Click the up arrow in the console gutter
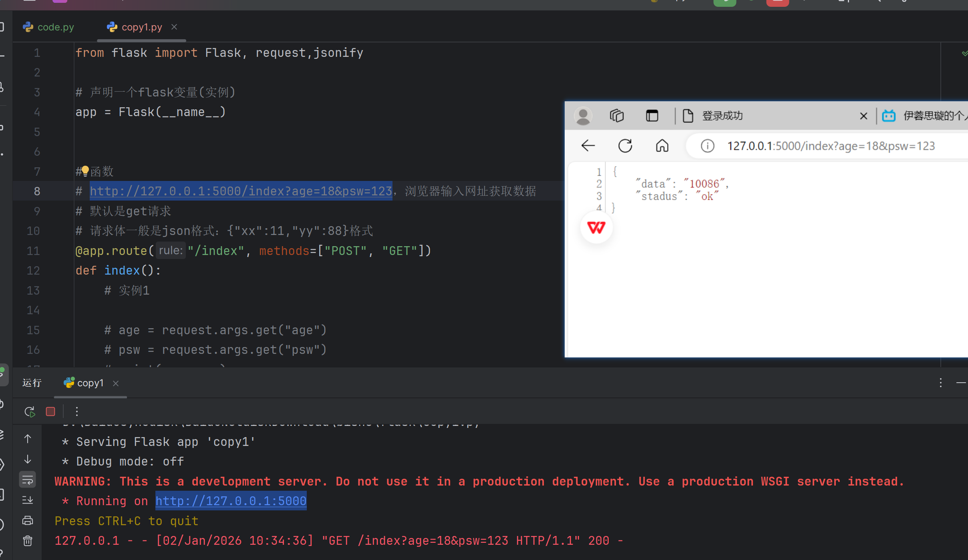This screenshot has width=968, height=560. [28, 439]
